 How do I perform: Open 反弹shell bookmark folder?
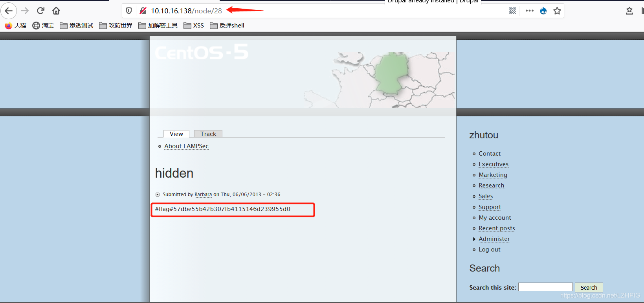pyautogui.click(x=227, y=26)
